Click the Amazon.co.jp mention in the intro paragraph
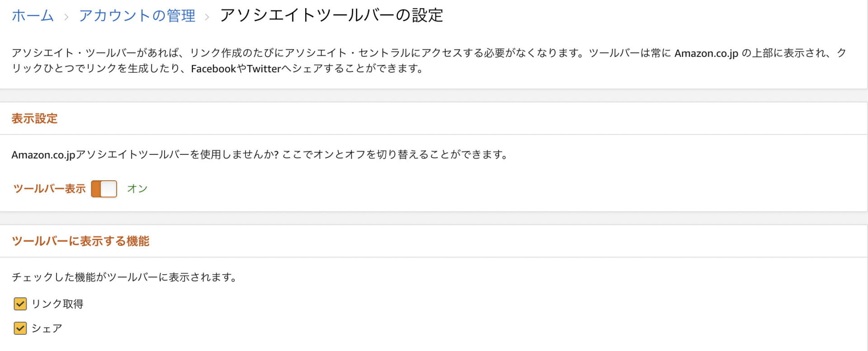Image resolution: width=868 pixels, height=351 pixels. [706, 53]
